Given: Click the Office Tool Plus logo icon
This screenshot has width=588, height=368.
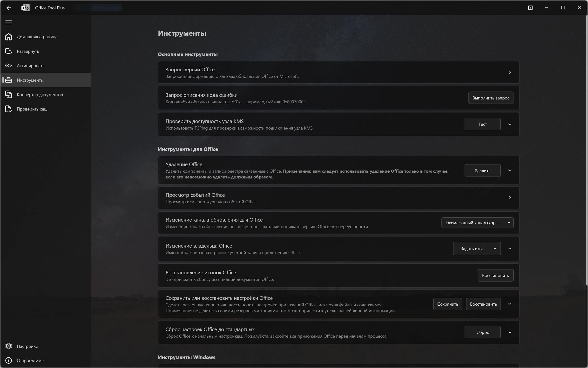Looking at the screenshot, I should point(25,8).
